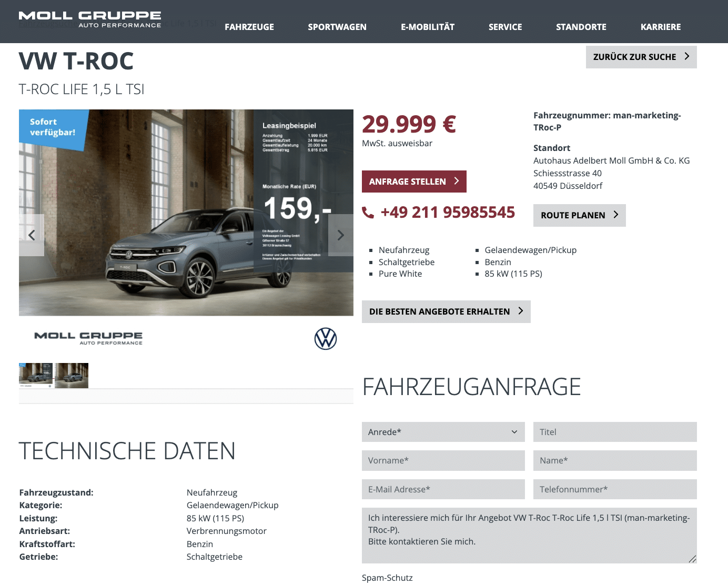Select the second gallery thumbnail
728x585 pixels.
pyautogui.click(x=72, y=375)
